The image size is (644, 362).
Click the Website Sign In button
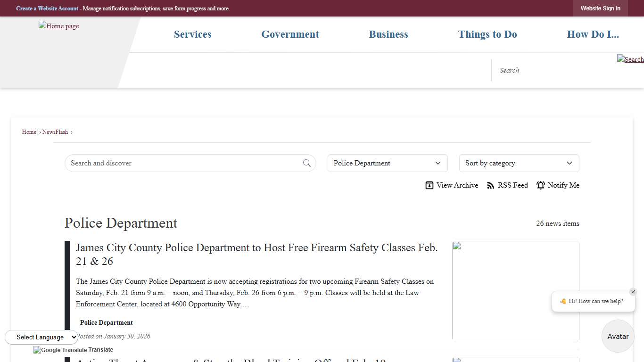pyautogui.click(x=600, y=8)
